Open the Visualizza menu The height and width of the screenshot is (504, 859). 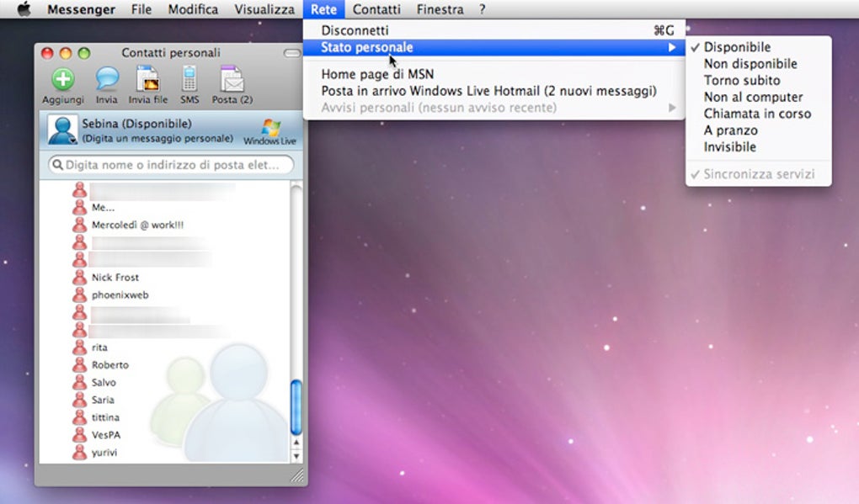pyautogui.click(x=264, y=9)
